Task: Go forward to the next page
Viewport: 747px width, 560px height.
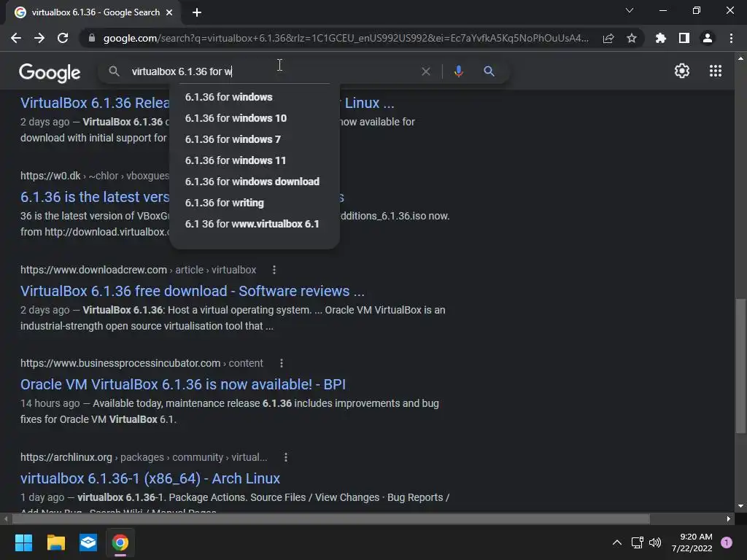Action: click(39, 38)
